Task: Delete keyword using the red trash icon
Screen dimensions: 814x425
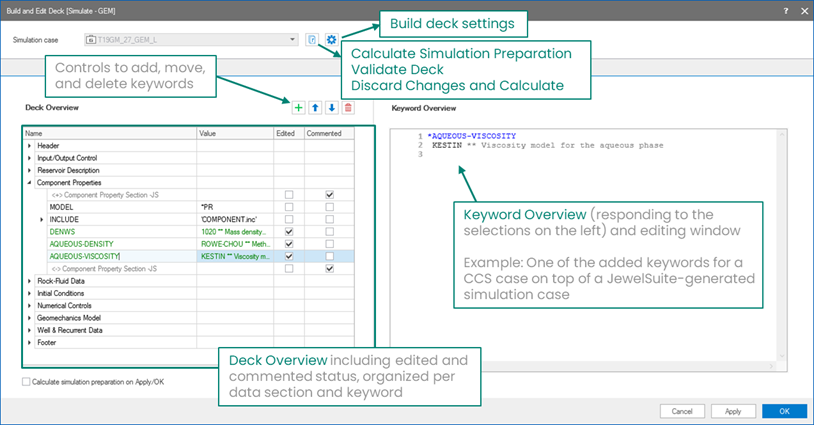Action: point(348,106)
